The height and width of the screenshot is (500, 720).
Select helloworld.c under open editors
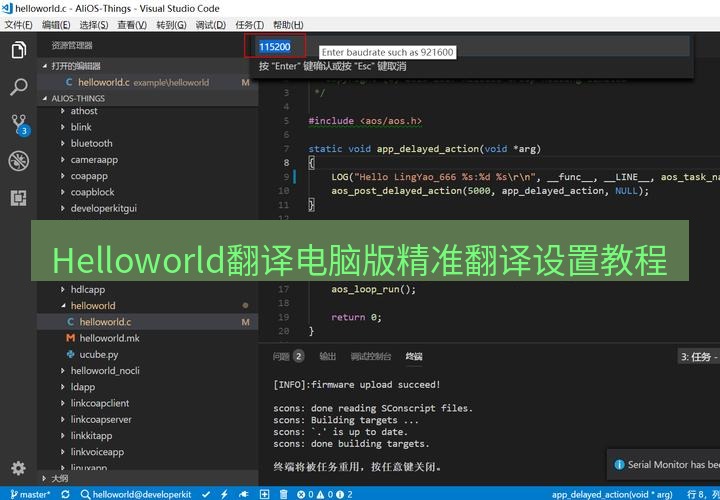coord(147,83)
